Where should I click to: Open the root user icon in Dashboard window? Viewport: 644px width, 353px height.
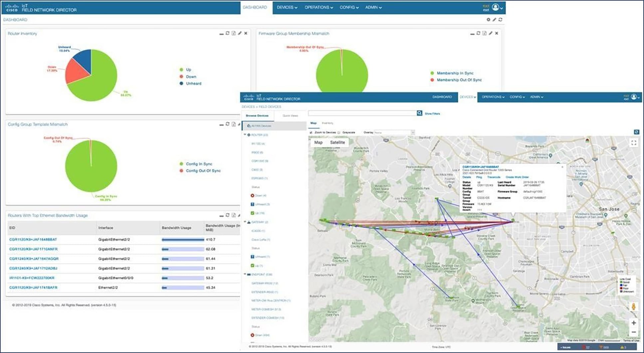point(495,7)
